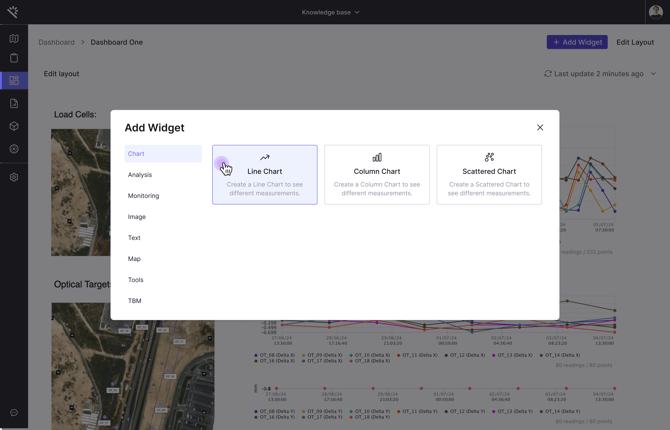
Task: Open the document icon in left sidebar
Action: [x=14, y=103]
